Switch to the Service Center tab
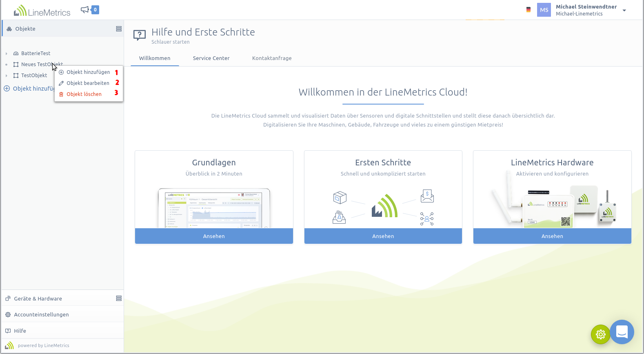 (x=211, y=58)
